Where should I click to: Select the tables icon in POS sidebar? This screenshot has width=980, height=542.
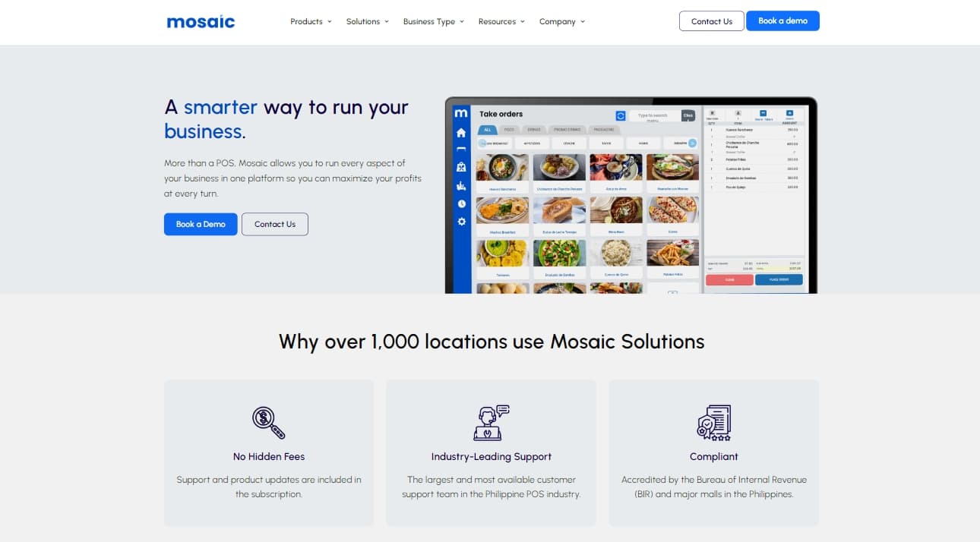[x=461, y=150]
